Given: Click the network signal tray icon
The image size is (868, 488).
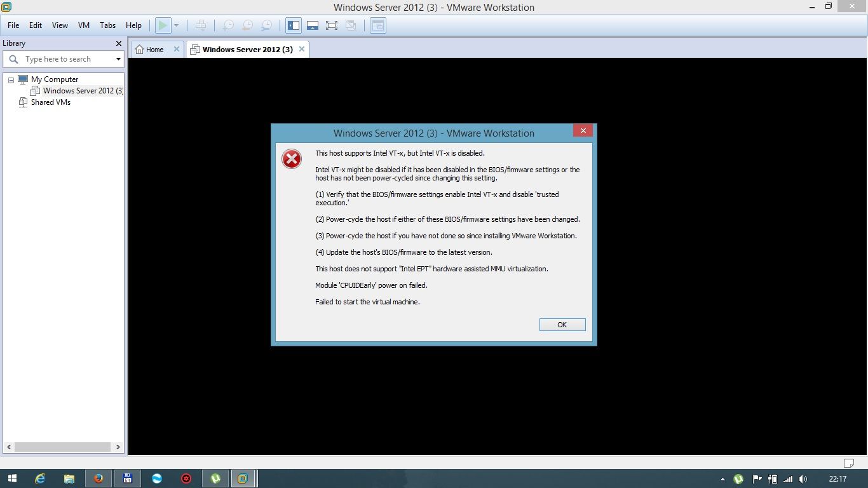Looking at the screenshot, I should pos(788,479).
